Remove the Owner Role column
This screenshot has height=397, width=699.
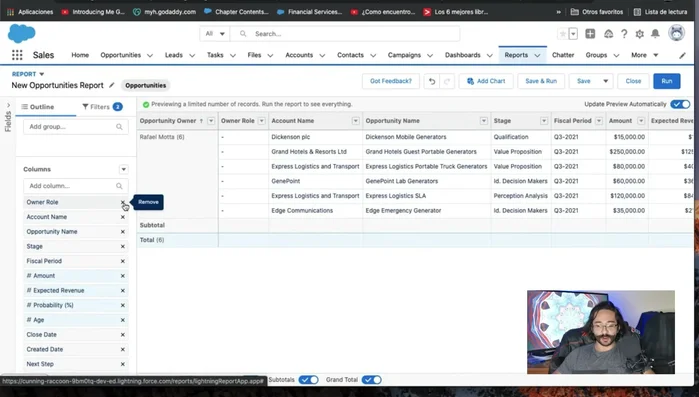point(123,202)
